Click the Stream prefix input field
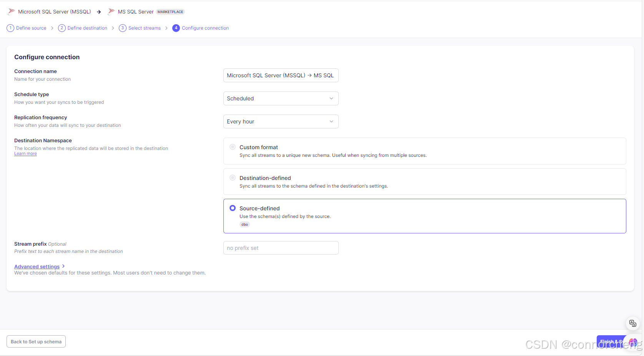This screenshot has width=644, height=356. [281, 248]
